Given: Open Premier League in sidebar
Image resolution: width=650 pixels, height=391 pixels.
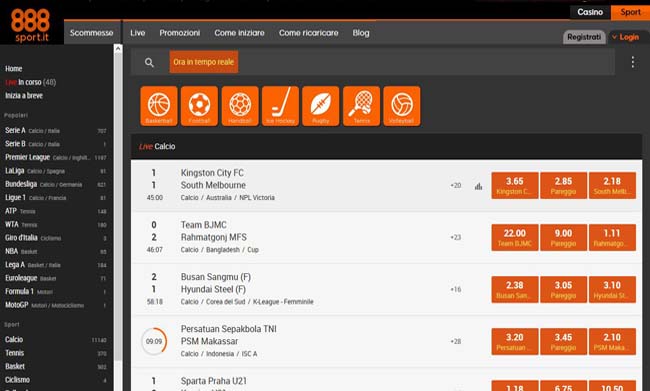Looking at the screenshot, I should [x=56, y=157].
